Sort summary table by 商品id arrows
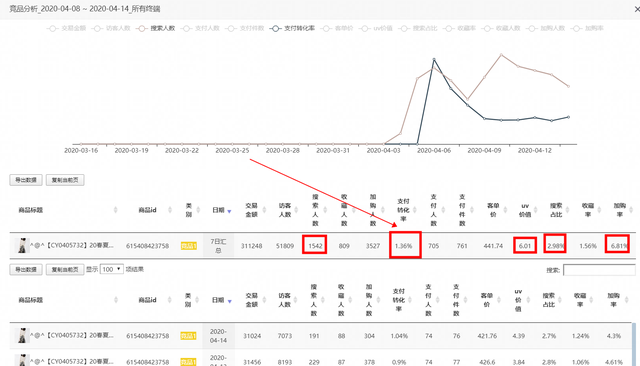Viewport: 640px width, 366px height. pos(170,210)
